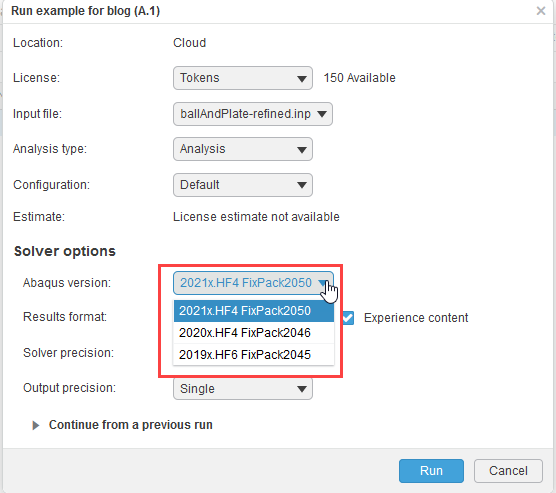Select 2020x.HF4 FixPack2046 version
The image size is (556, 493).
(254, 333)
